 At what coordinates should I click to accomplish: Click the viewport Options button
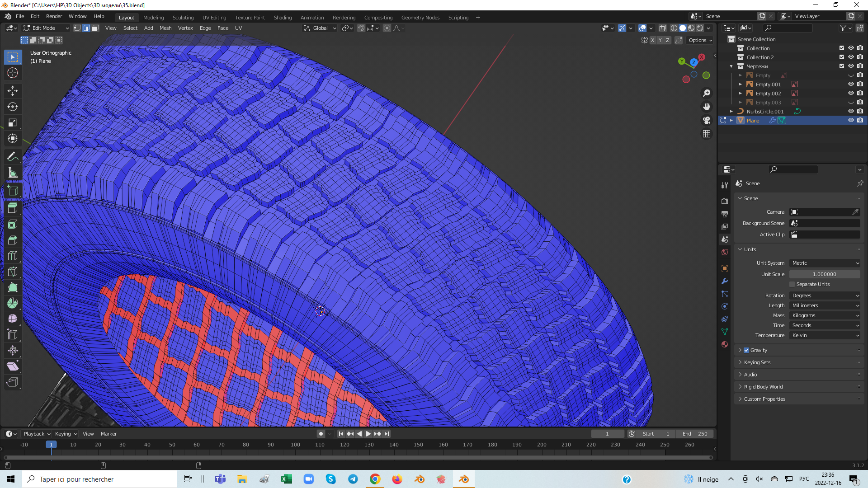tap(700, 40)
